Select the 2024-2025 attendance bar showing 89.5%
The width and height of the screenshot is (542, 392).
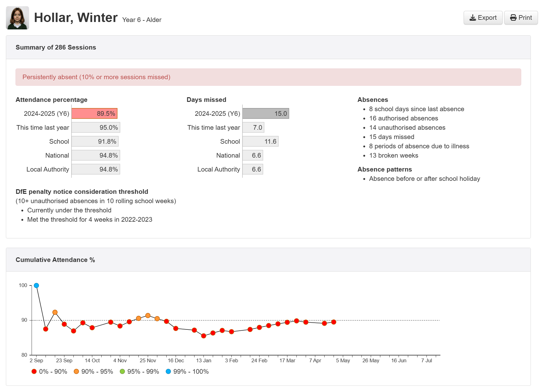coord(94,114)
